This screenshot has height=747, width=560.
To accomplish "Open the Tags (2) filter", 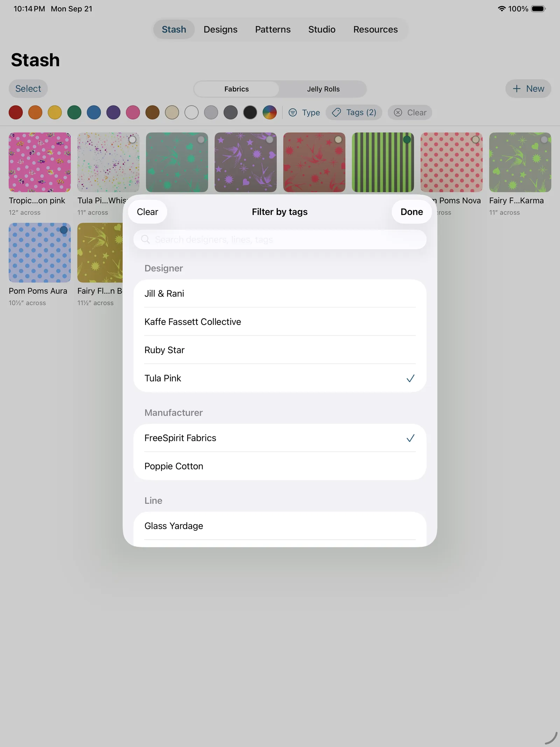I will tap(354, 112).
